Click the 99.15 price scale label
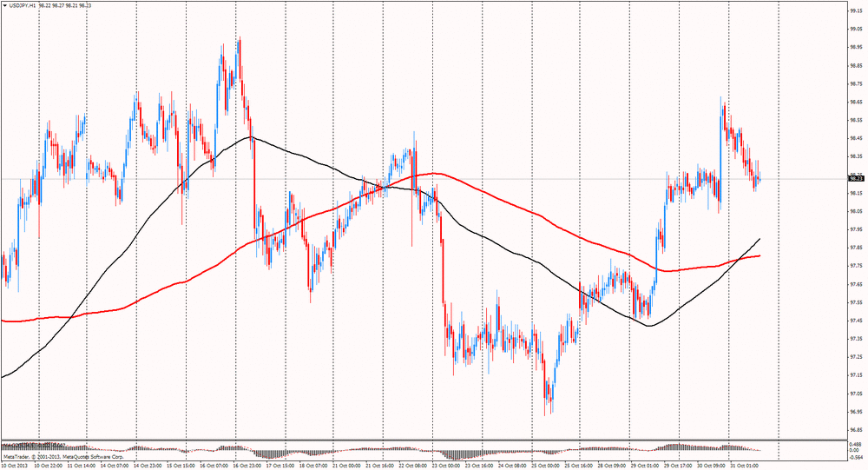 point(857,10)
